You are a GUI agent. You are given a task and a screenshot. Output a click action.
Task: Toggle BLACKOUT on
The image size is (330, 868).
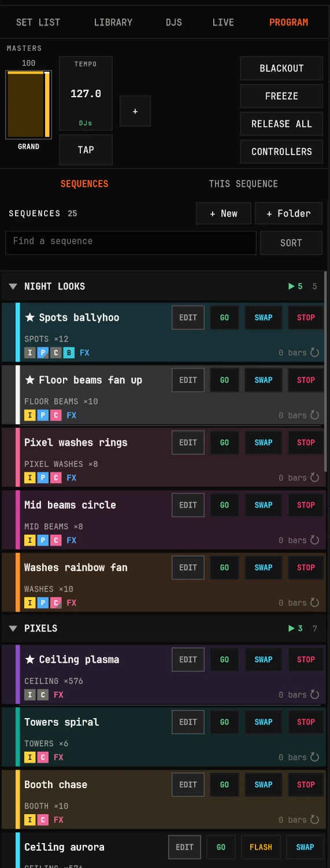(x=281, y=68)
